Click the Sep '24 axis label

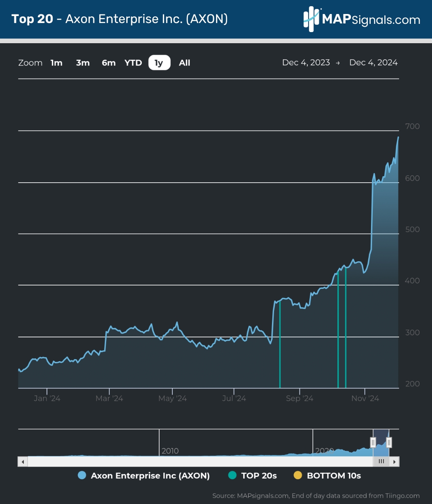[300, 398]
